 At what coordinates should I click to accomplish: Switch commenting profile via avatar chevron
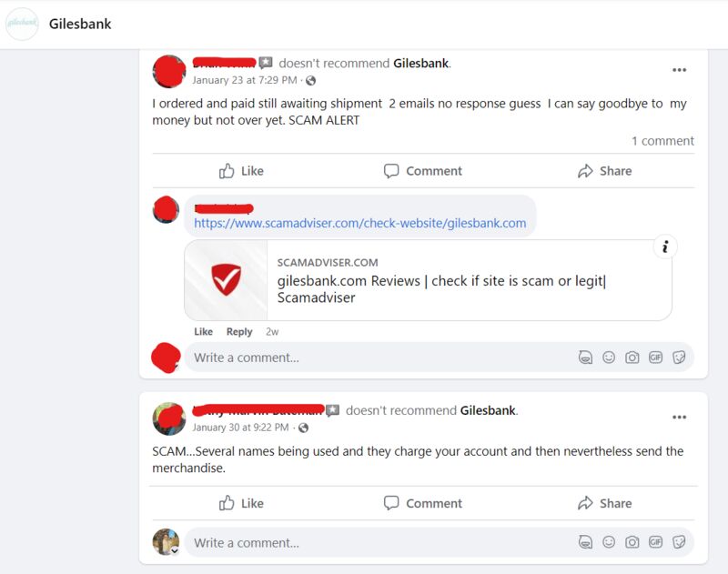pos(175,550)
